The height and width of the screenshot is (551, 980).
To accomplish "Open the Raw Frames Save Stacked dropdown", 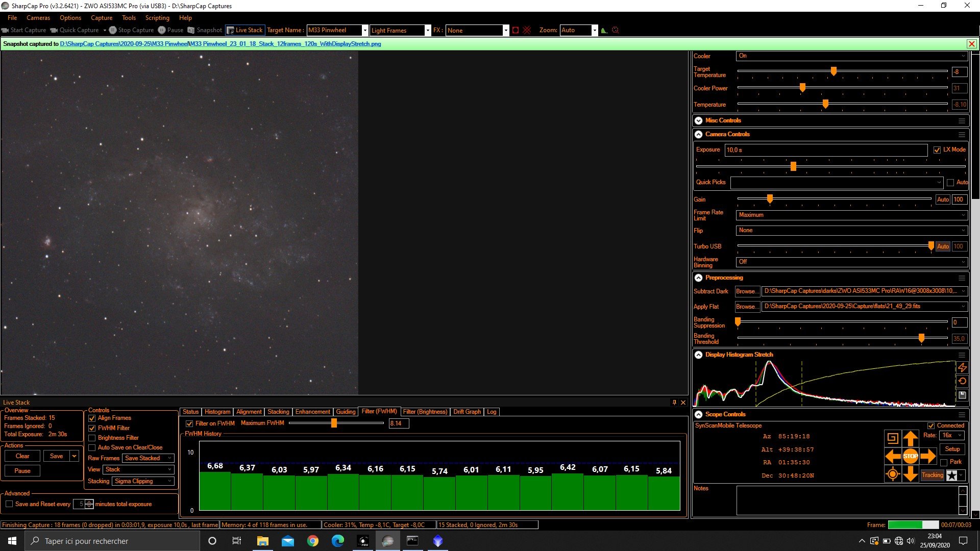I will (149, 459).
